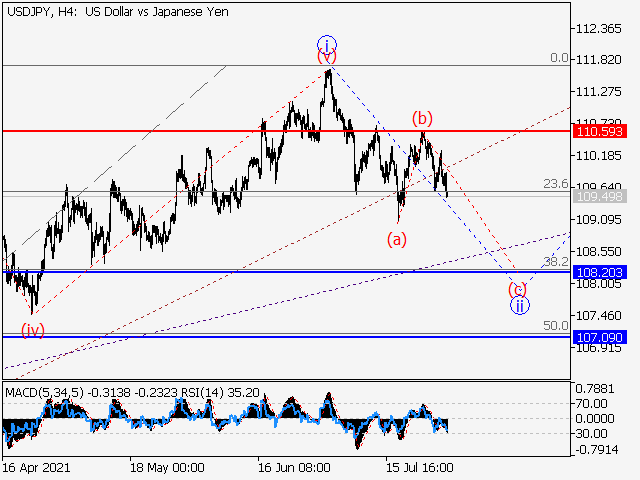Select the gray dashed channel line
This screenshot has width=640, height=480.
[x=114, y=162]
